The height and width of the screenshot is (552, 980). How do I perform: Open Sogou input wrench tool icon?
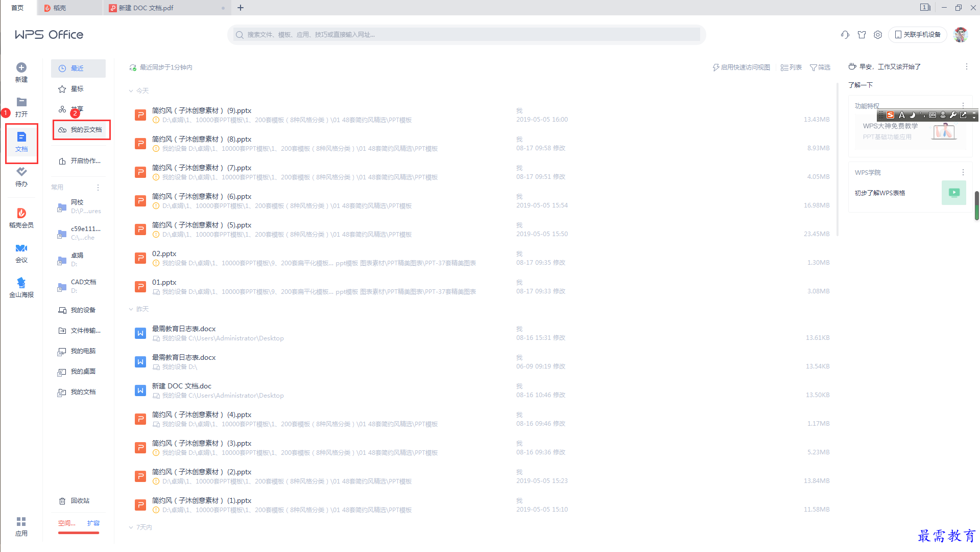tap(953, 115)
